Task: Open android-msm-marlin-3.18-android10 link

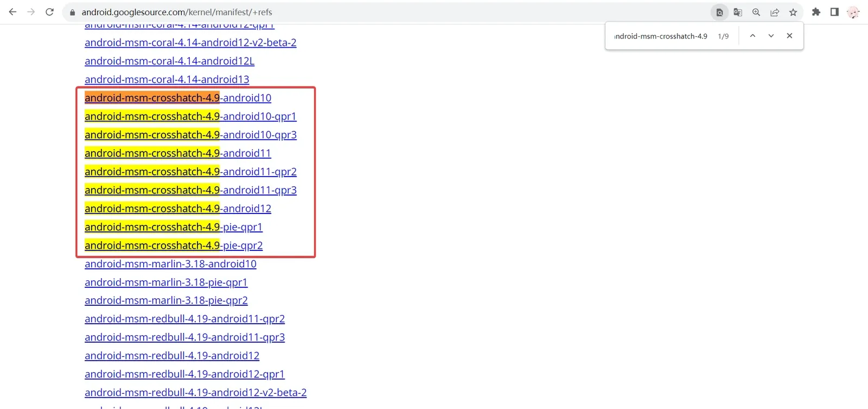Action: pos(170,264)
